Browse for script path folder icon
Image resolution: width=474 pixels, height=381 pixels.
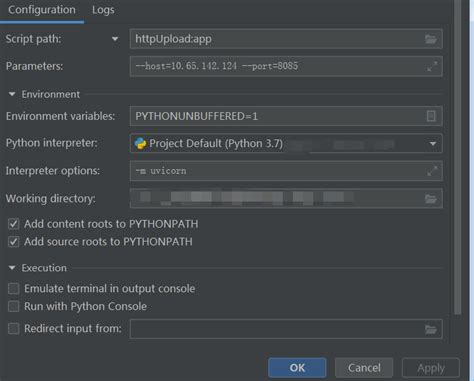431,39
